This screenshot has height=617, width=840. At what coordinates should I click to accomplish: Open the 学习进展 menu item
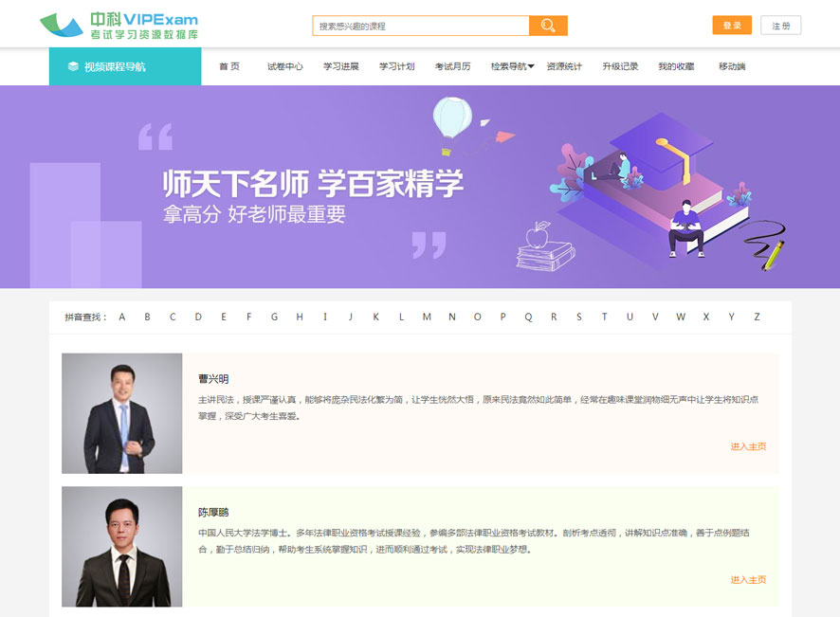340,66
